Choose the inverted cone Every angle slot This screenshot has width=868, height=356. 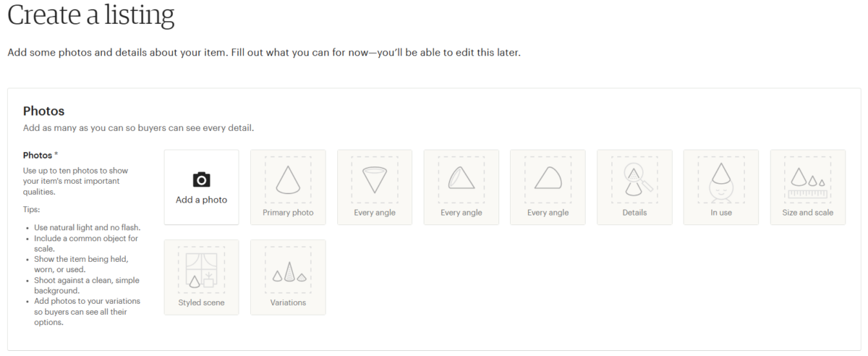tap(375, 179)
